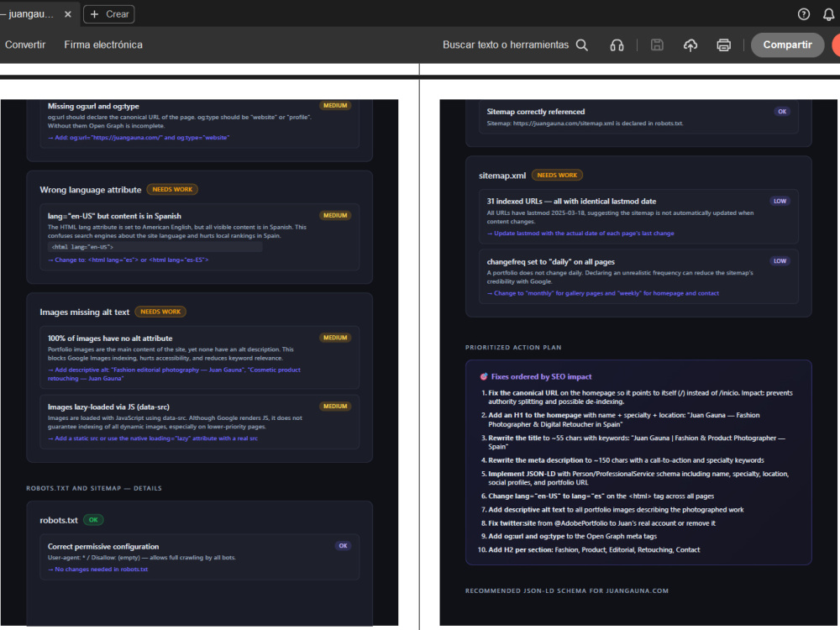The width and height of the screenshot is (840, 630).
Task: Click the Crear new tab button
Action: [108, 14]
